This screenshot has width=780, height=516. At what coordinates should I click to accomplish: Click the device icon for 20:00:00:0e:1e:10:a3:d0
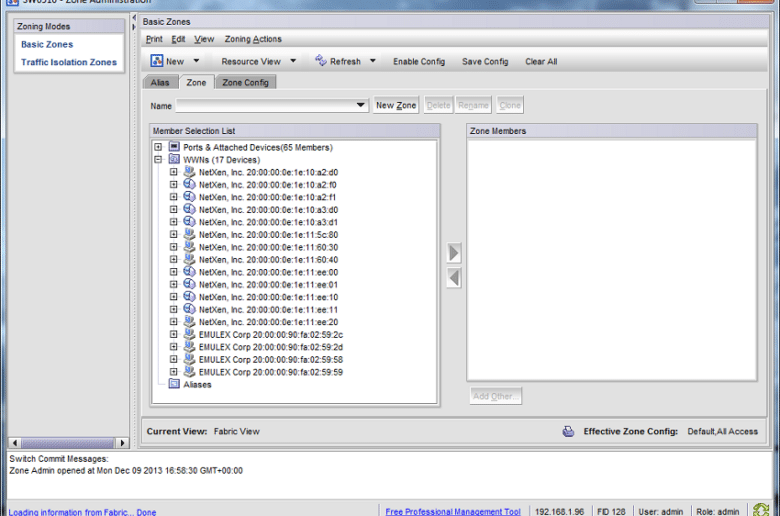[x=190, y=209]
